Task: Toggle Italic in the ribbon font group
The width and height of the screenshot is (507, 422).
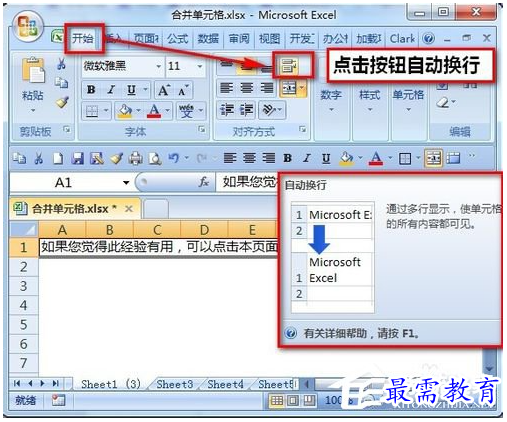Action: pos(111,90)
